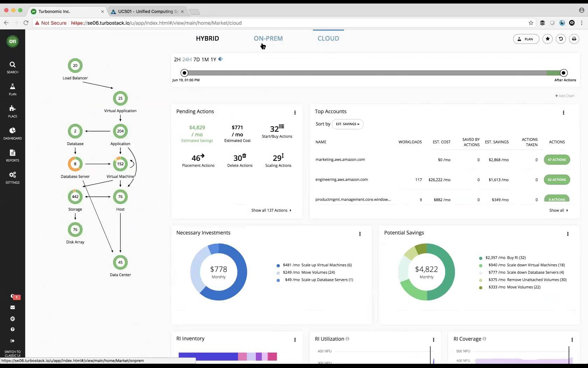Click the start handle of timeline slider
Screen dimensions: 588x368
tap(184, 73)
